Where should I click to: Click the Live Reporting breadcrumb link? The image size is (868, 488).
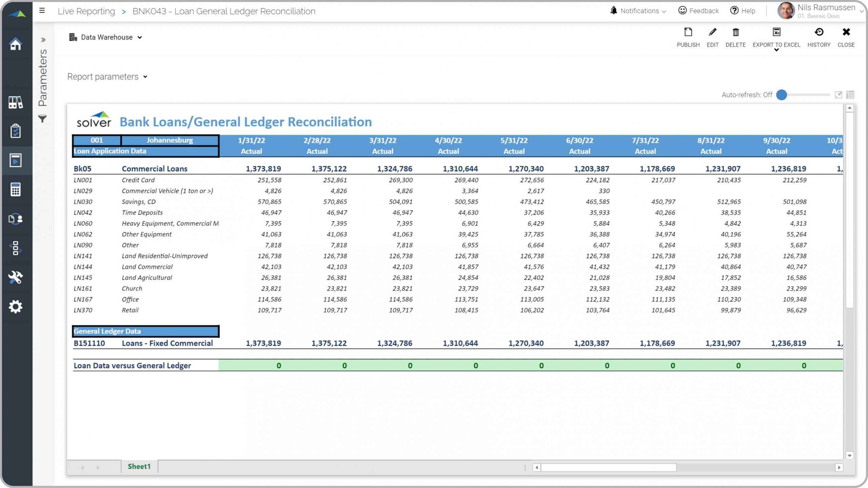click(86, 11)
